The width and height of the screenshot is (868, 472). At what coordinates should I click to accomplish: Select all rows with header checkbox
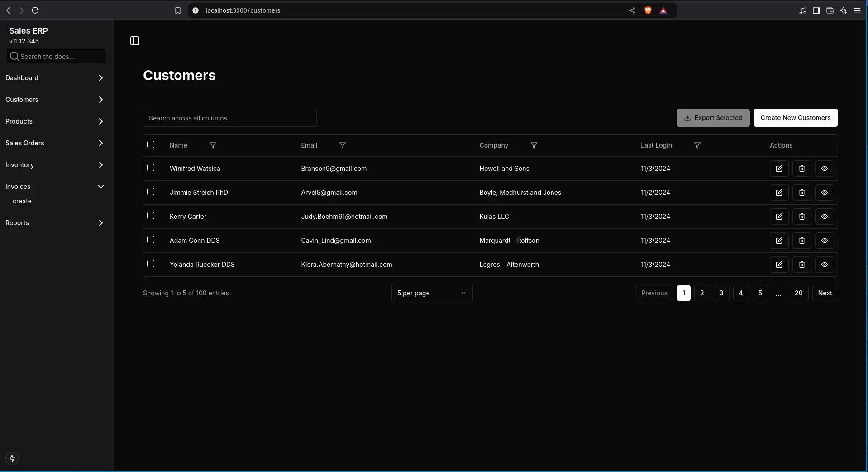tap(151, 144)
